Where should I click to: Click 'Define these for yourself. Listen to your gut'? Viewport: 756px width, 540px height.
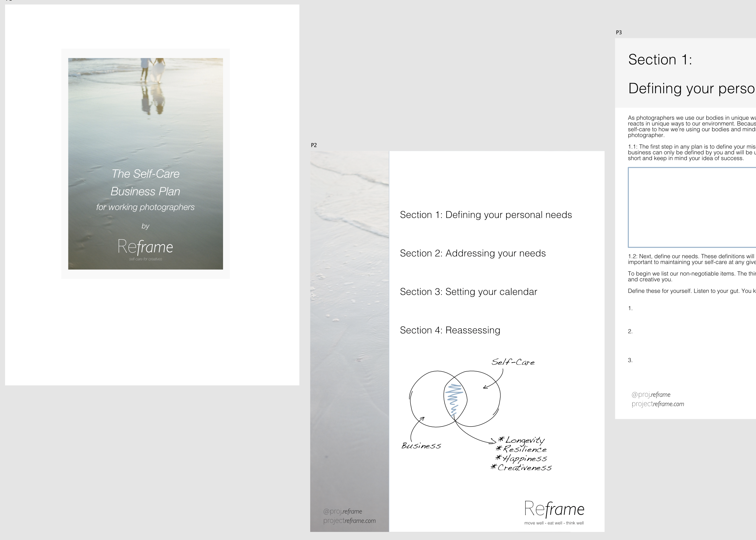coord(692,291)
